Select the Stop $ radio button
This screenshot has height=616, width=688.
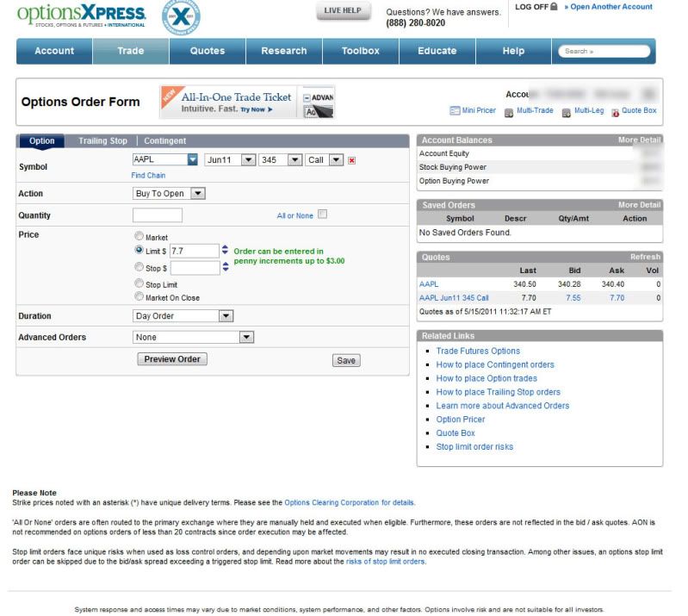pyautogui.click(x=139, y=267)
